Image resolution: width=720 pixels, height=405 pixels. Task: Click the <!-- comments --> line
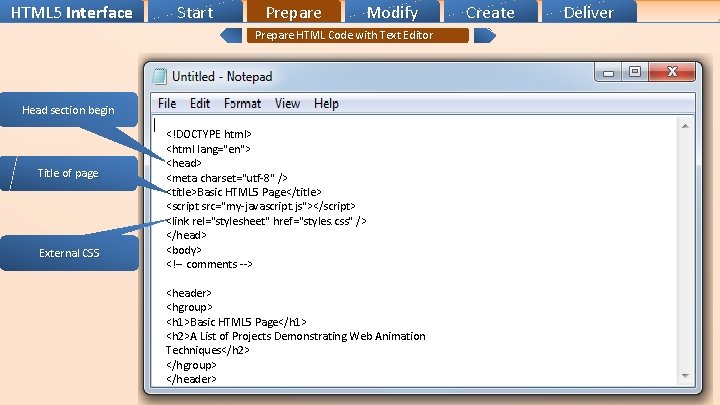209,264
